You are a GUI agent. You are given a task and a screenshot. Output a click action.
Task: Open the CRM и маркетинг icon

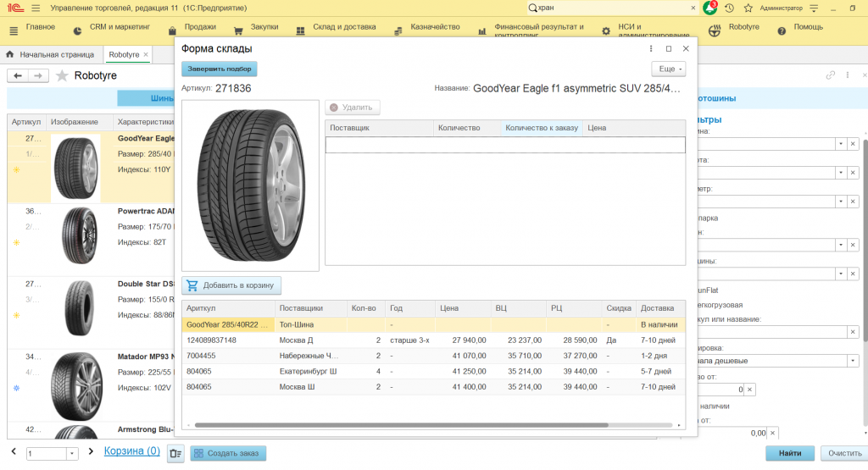pos(77,31)
